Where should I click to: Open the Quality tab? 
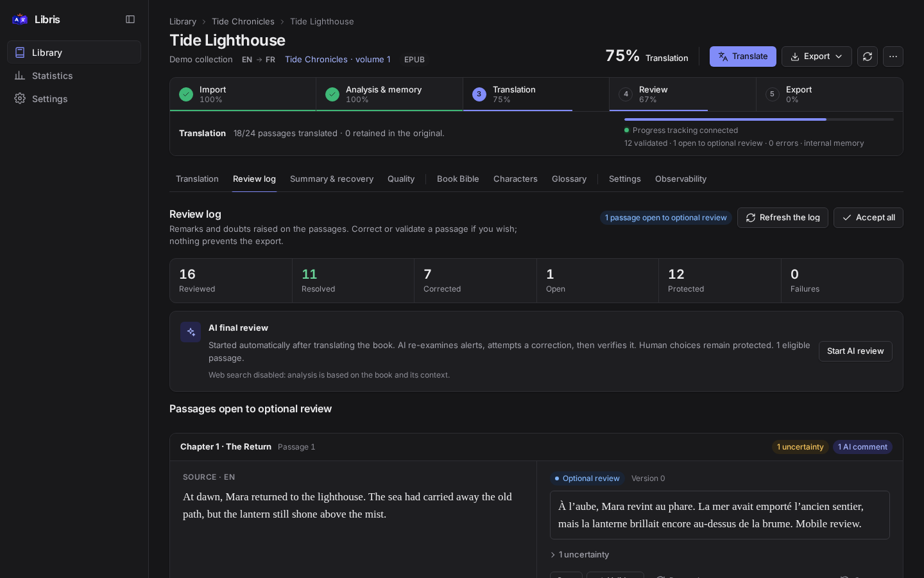[401, 179]
